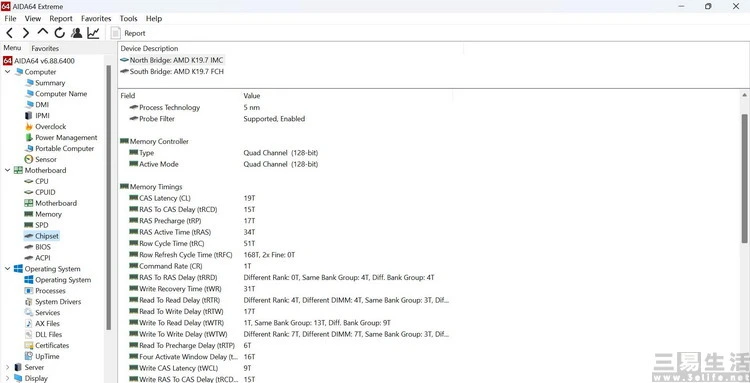Open the graph chart toolbar icon

click(93, 33)
